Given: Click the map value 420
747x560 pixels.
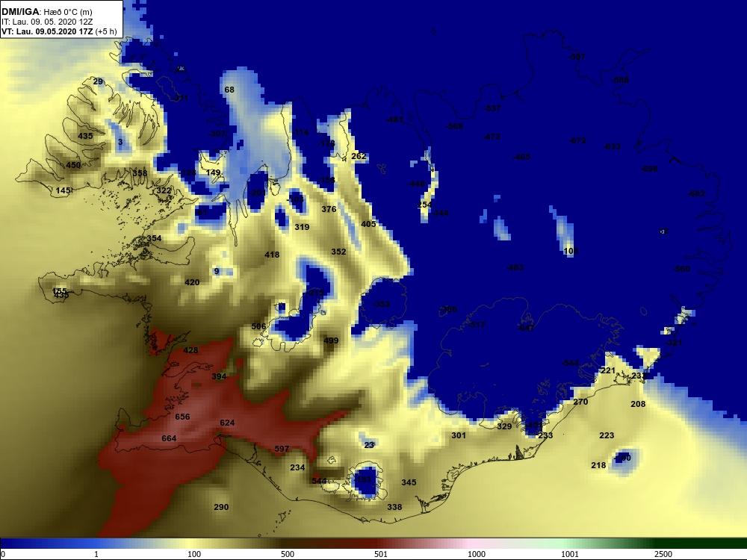Looking at the screenshot, I should pos(192,282).
